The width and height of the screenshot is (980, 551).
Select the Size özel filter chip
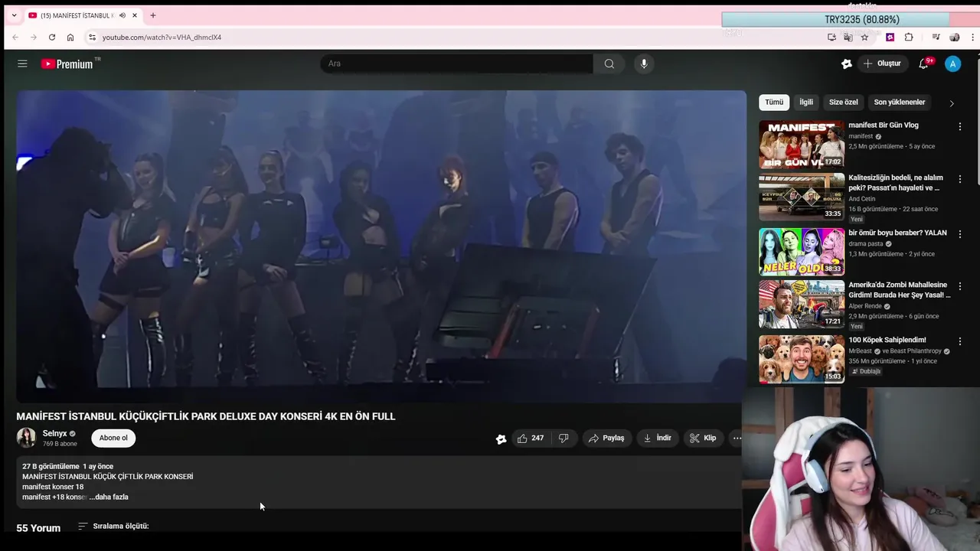844,102
